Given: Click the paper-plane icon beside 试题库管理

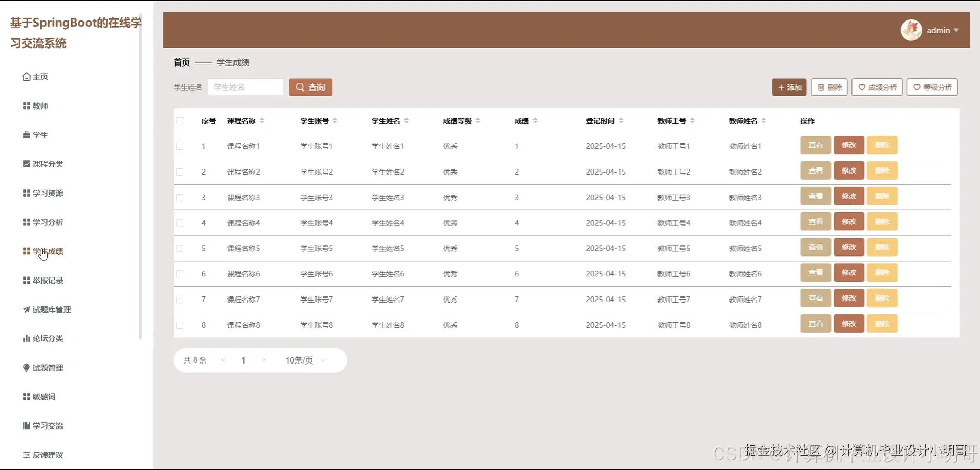Looking at the screenshot, I should [26, 309].
